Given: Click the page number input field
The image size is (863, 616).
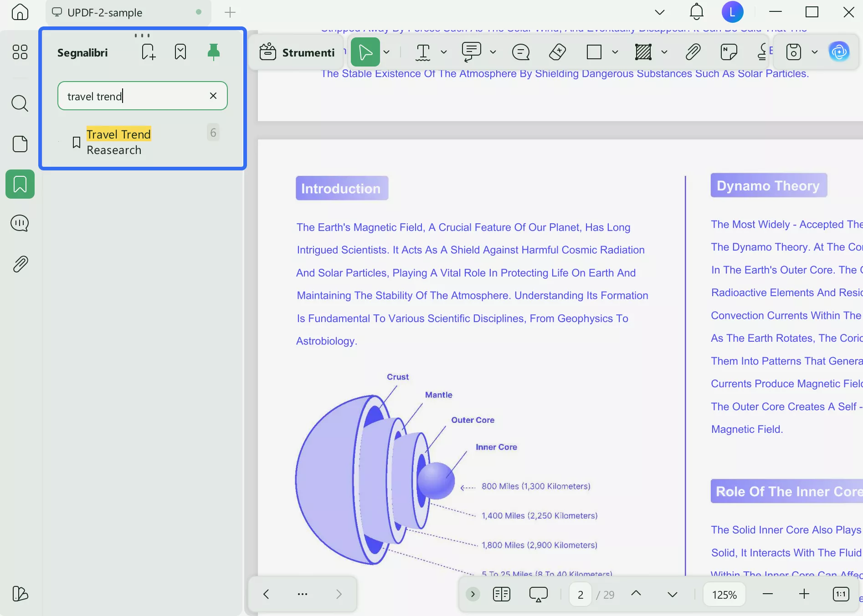Looking at the screenshot, I should (x=580, y=595).
